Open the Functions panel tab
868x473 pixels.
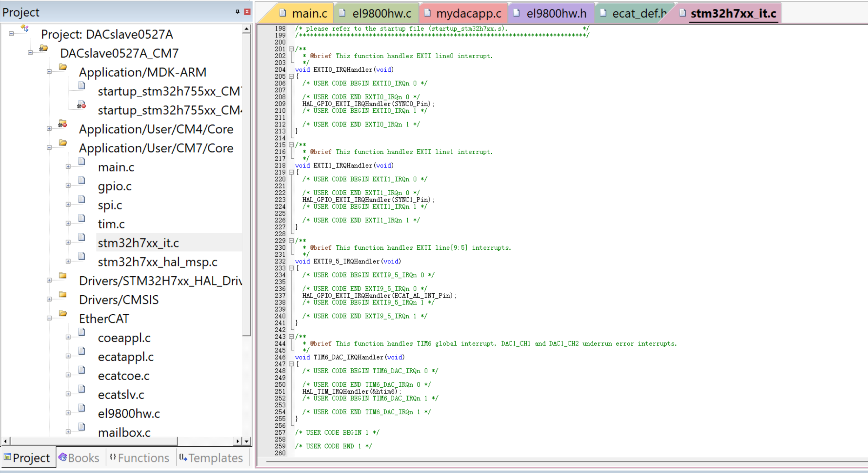[140, 458]
